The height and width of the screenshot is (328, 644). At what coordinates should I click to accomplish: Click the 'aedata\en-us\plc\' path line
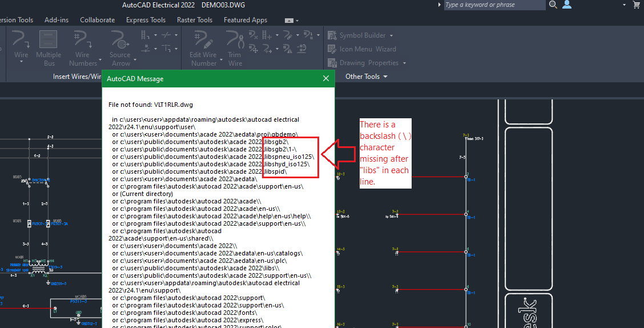click(200, 261)
